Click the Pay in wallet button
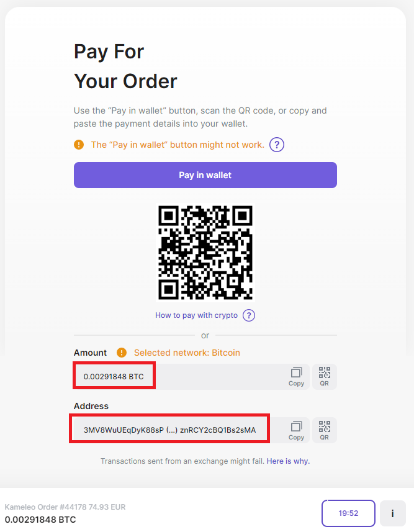Viewport: 414px width, 532px height. point(205,175)
